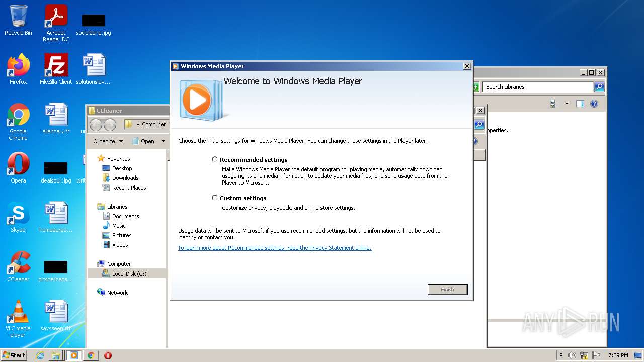Launch Firefox from the desktop
This screenshot has height=362, width=644.
tap(18, 69)
